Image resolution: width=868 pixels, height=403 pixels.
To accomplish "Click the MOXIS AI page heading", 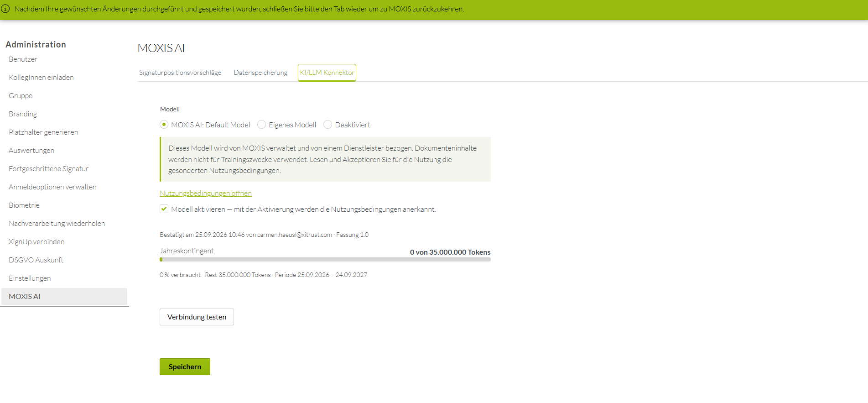I will (x=161, y=48).
